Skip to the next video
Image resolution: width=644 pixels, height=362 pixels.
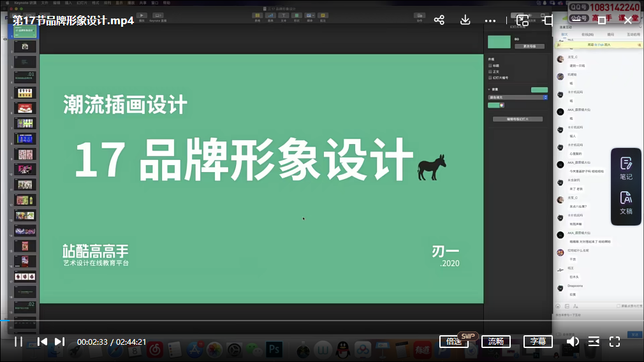pyautogui.click(x=59, y=342)
